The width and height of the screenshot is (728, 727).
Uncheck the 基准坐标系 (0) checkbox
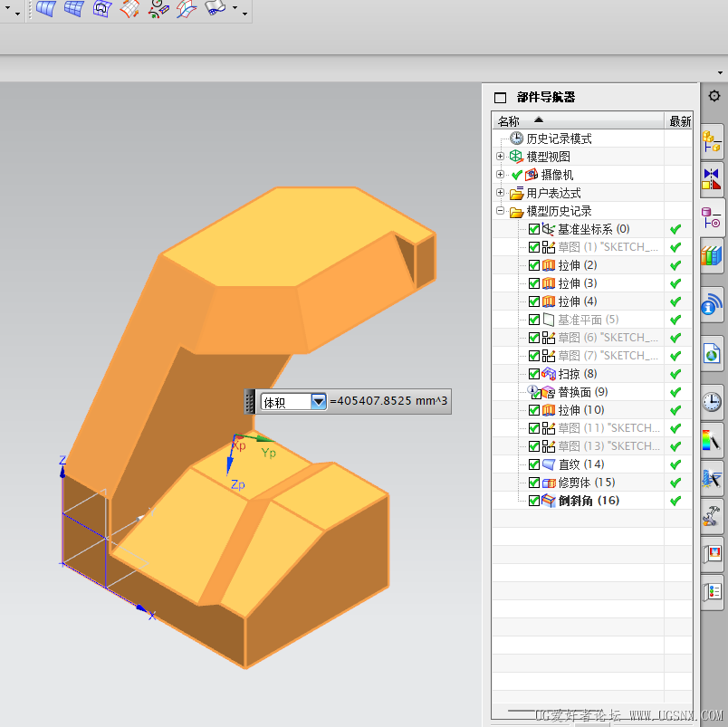click(534, 229)
